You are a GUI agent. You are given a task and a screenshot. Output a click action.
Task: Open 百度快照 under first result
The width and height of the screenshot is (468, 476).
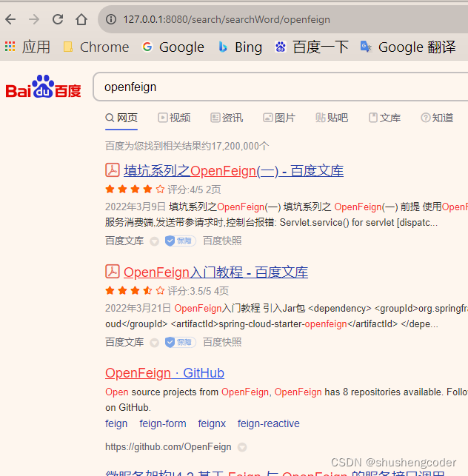222,241
